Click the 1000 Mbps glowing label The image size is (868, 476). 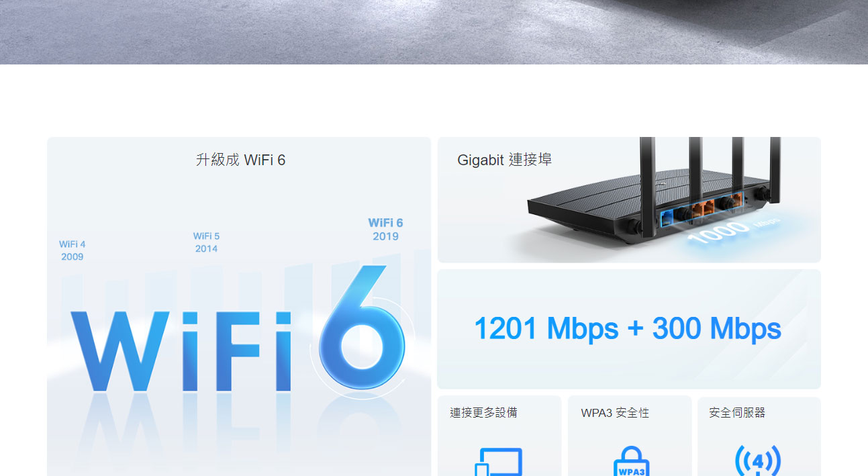pyautogui.click(x=733, y=230)
